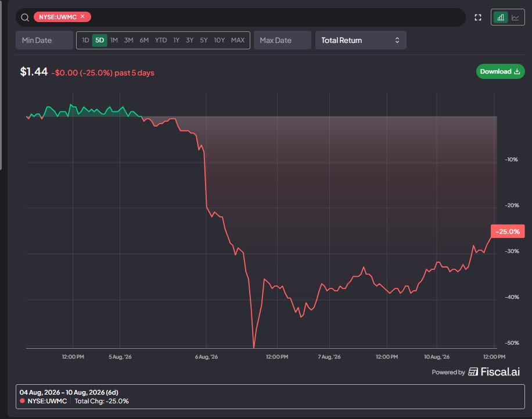This screenshot has height=419, width=532.
Task: Select the 5Y time range
Action: [204, 40]
